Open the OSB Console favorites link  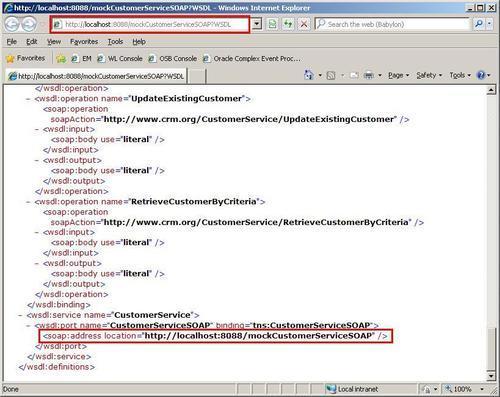pos(172,59)
